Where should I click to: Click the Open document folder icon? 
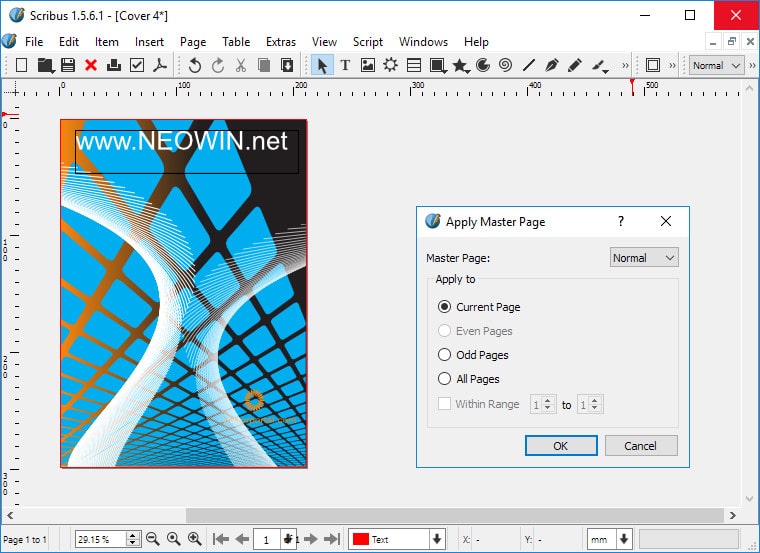click(x=45, y=65)
